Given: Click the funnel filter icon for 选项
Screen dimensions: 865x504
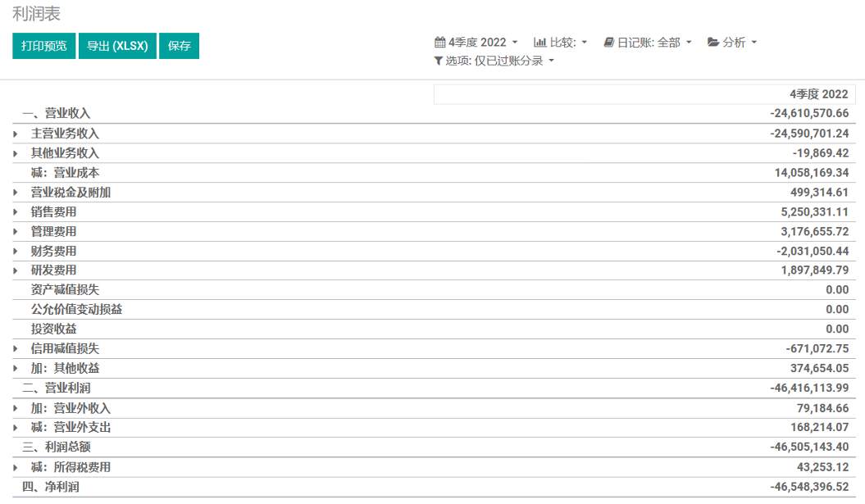Looking at the screenshot, I should (439, 61).
